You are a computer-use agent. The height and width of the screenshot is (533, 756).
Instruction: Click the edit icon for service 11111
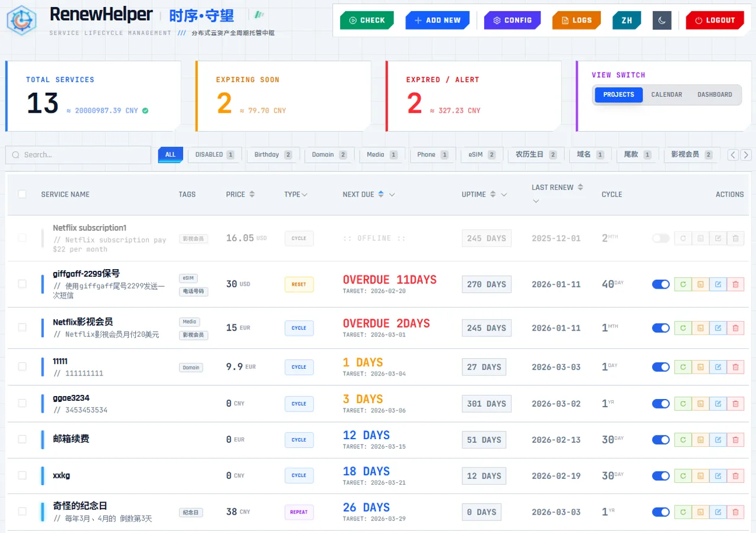coord(718,367)
